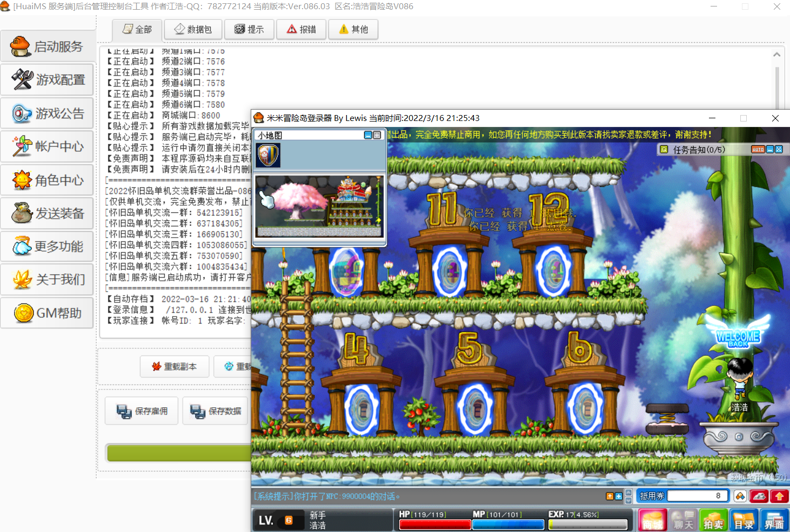Viewport: 790px width, 532px height.
Task: Click 重载副本 reload button
Action: click(175, 366)
